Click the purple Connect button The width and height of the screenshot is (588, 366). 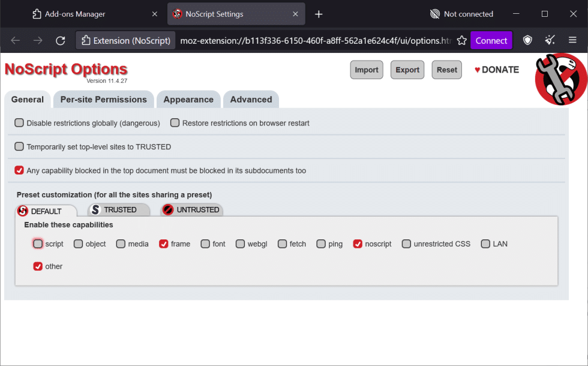click(x=491, y=41)
